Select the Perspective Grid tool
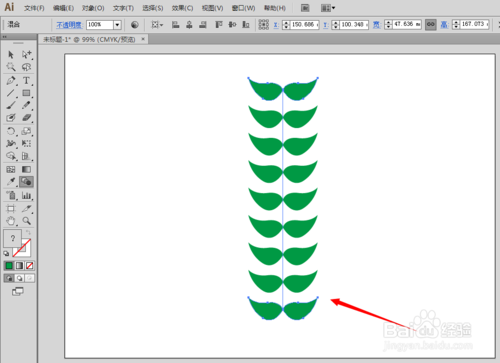The image size is (500, 363). (26, 156)
